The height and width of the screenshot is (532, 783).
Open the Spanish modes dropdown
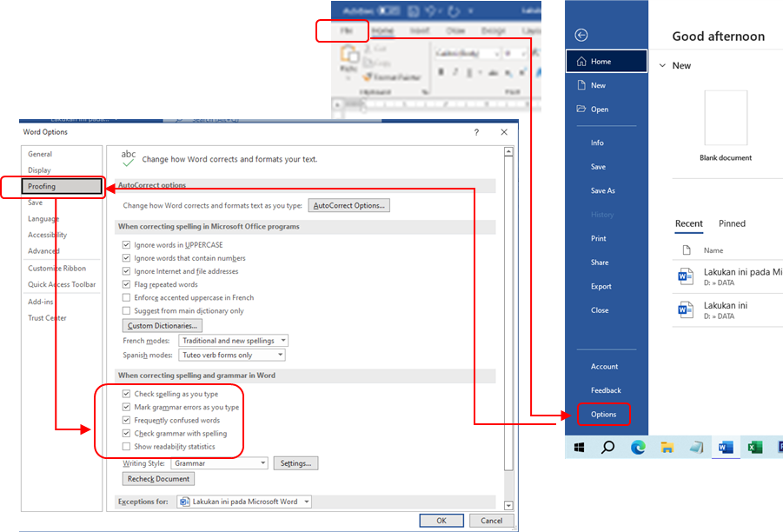232,356
